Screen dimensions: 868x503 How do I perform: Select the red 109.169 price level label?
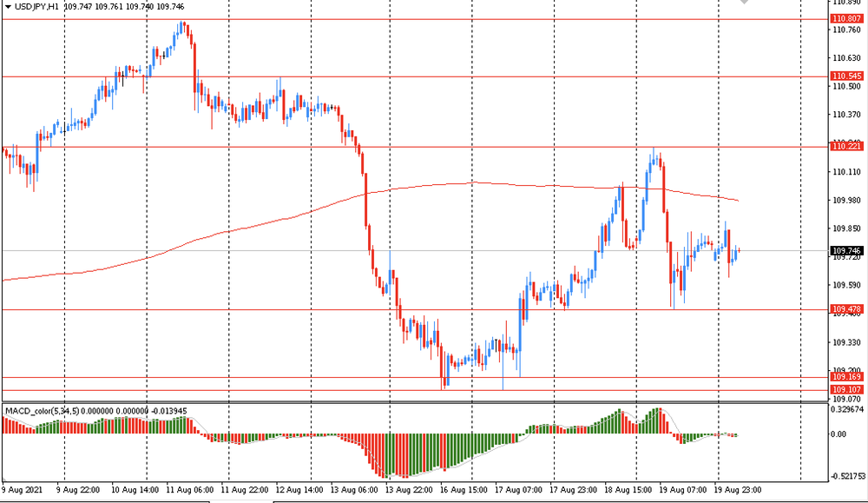847,377
